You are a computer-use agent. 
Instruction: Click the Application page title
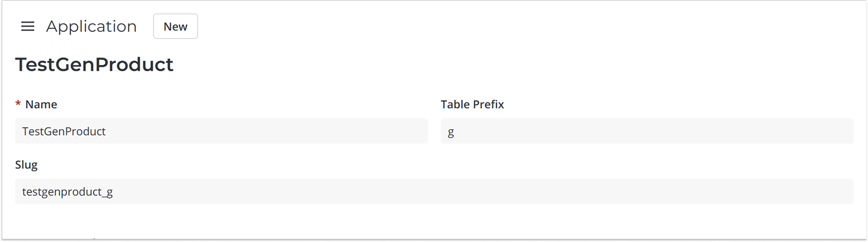[x=91, y=27]
